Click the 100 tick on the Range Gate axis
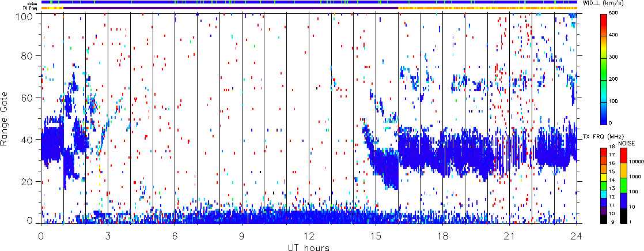 point(28,14)
